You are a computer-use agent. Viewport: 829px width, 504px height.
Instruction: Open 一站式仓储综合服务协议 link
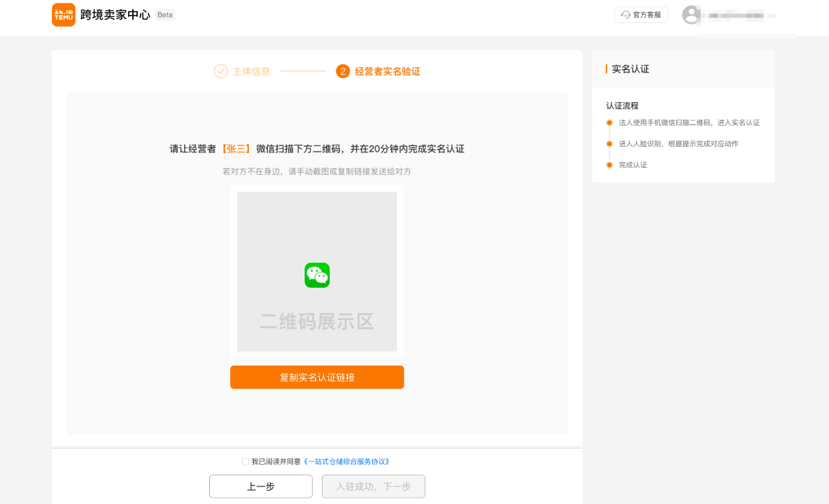tap(346, 462)
